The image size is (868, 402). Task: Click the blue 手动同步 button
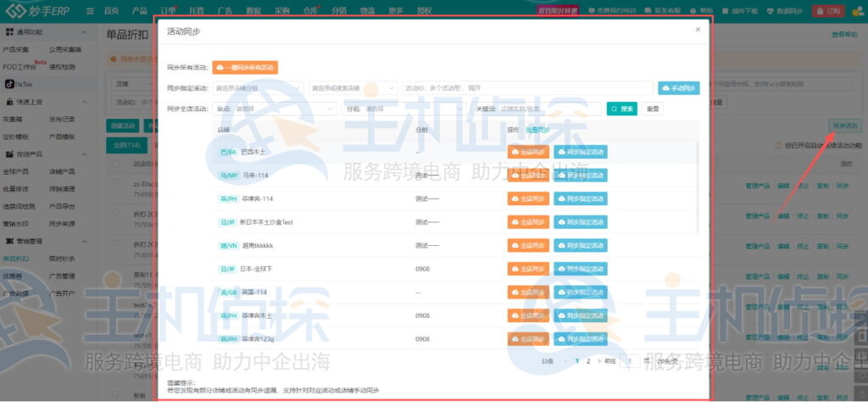click(x=679, y=88)
